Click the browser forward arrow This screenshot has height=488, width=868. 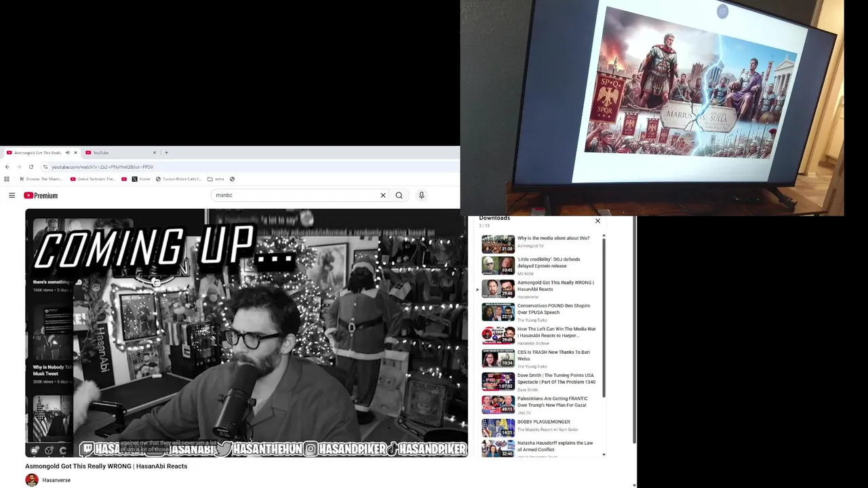(x=18, y=167)
